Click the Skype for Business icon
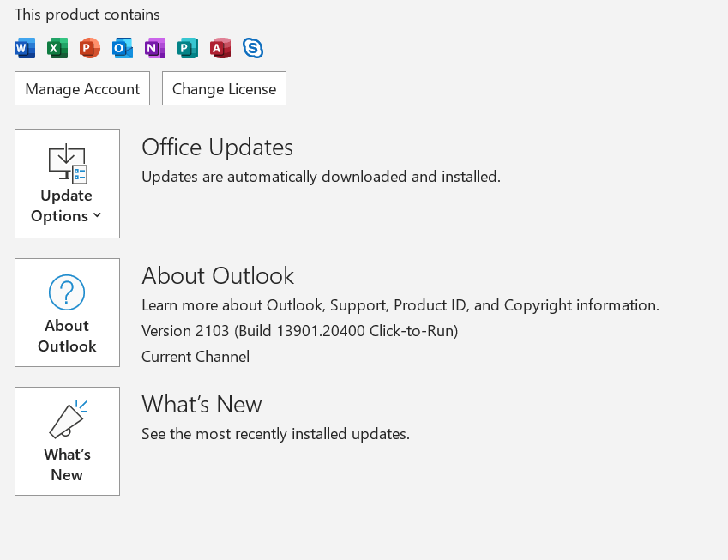Image resolution: width=728 pixels, height=560 pixels. pyautogui.click(x=253, y=48)
